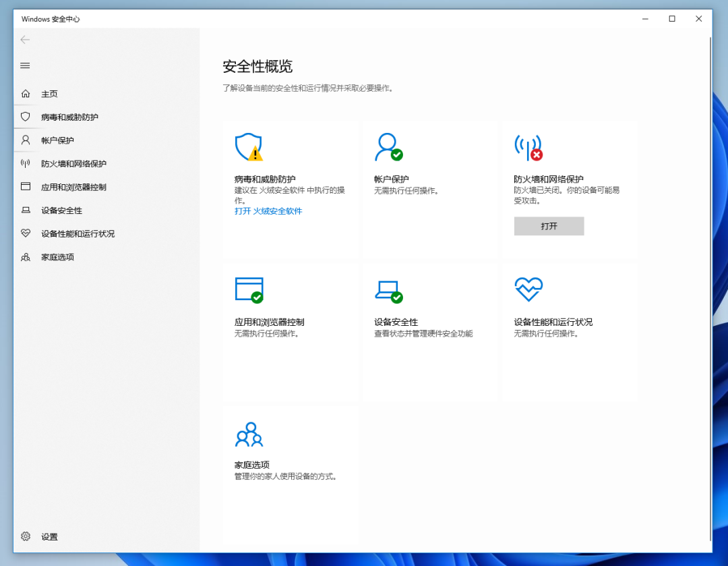
Task: Click the vertical scrollbar on the right
Action: (710, 288)
